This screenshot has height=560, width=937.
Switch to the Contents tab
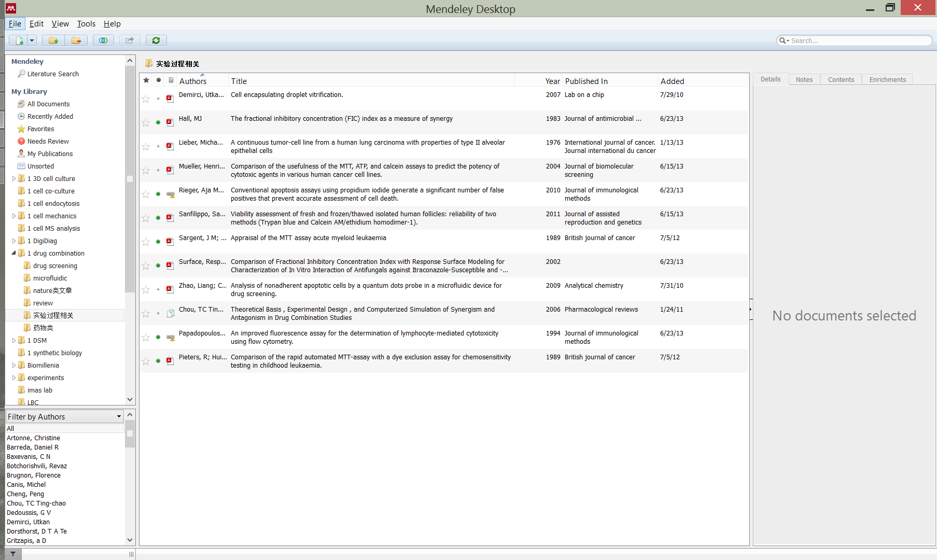click(841, 79)
